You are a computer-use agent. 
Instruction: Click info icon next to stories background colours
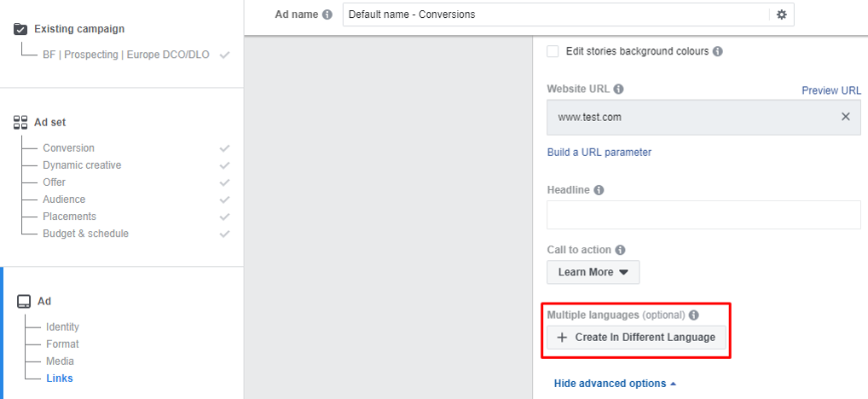click(x=717, y=51)
